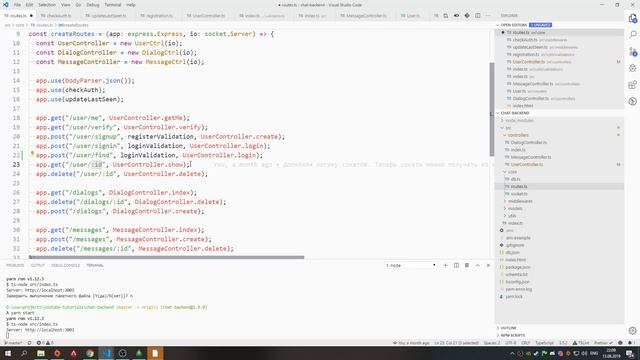Click the TypeScript language mode
Image resolution: width=640 pixels, height=360 pixels.
[x=544, y=343]
